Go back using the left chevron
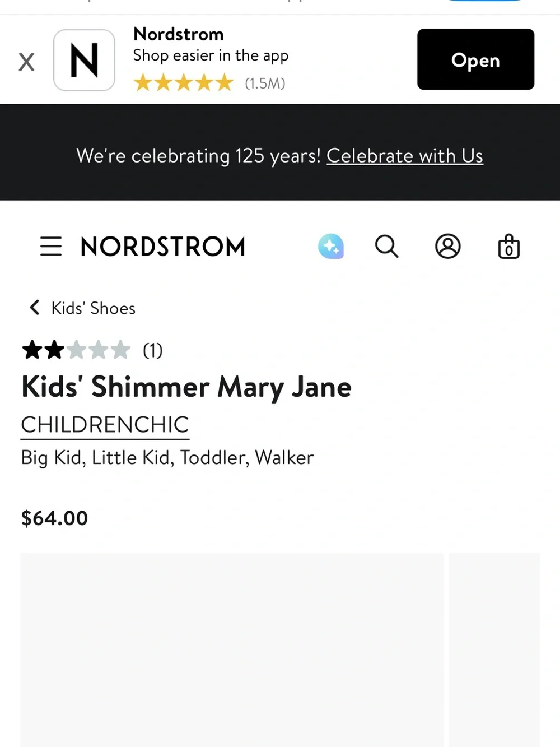This screenshot has width=560, height=747. tap(35, 307)
